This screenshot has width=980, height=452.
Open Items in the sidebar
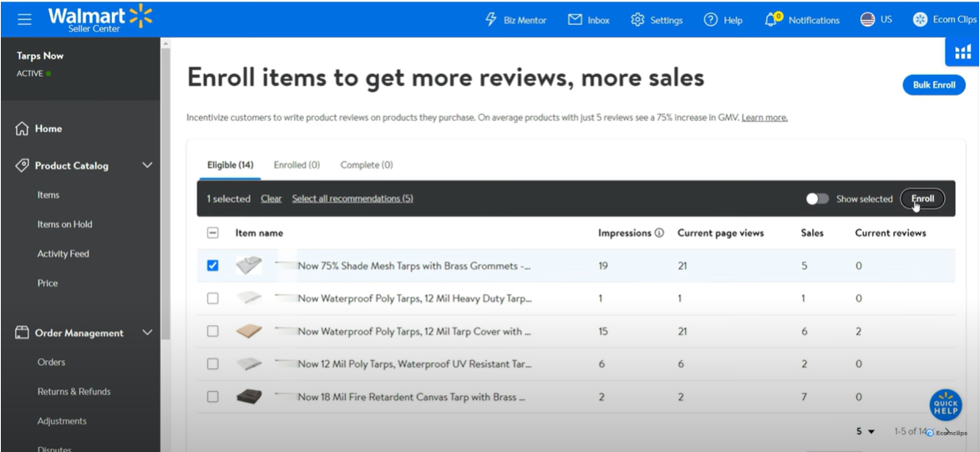click(48, 195)
